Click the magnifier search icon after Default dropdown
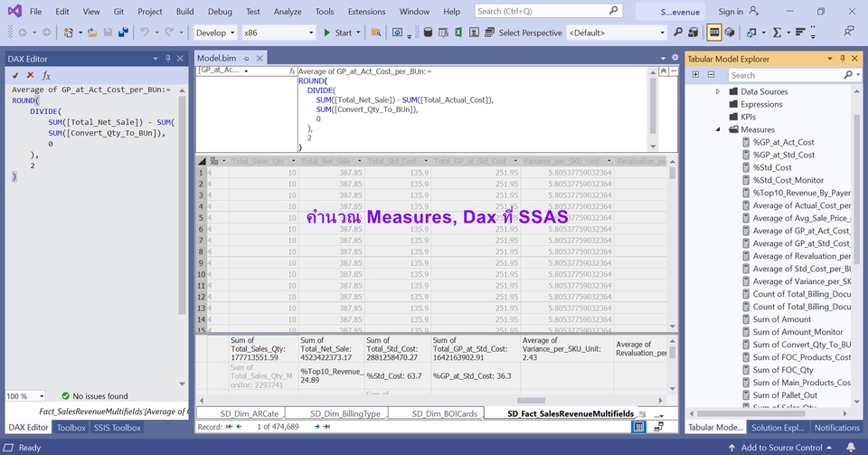This screenshot has width=868, height=455. point(677,33)
